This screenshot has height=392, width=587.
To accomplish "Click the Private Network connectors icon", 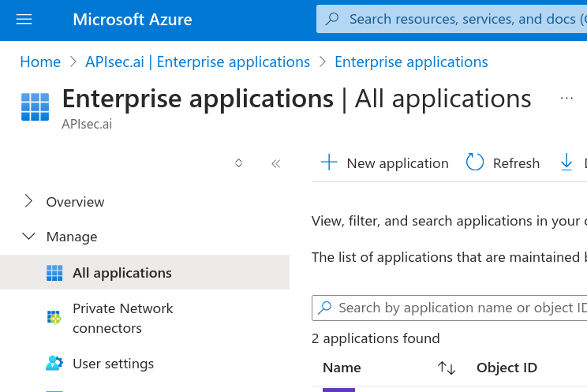I will pos(54,318).
